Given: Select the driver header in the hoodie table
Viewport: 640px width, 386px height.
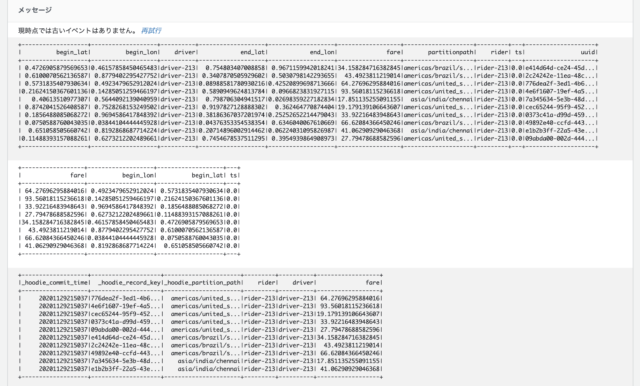Looking at the screenshot, I should (x=303, y=282).
